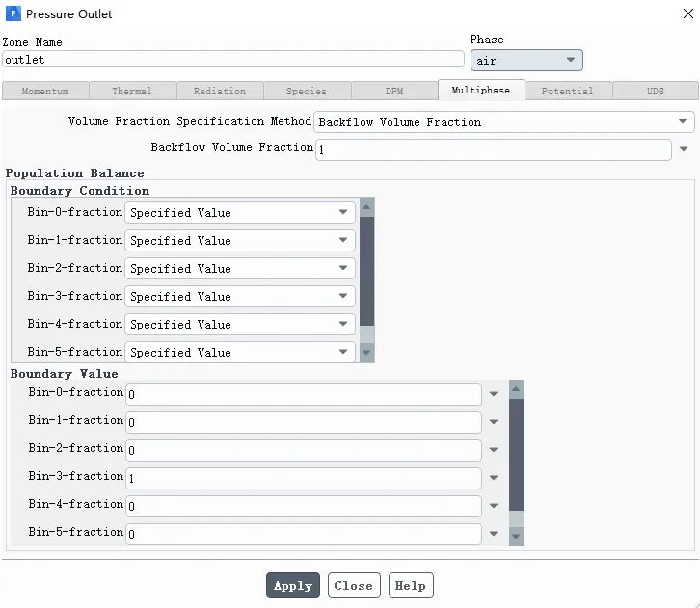Click the Backflow Volume Fraction input field
700x608 pixels.
(493, 149)
